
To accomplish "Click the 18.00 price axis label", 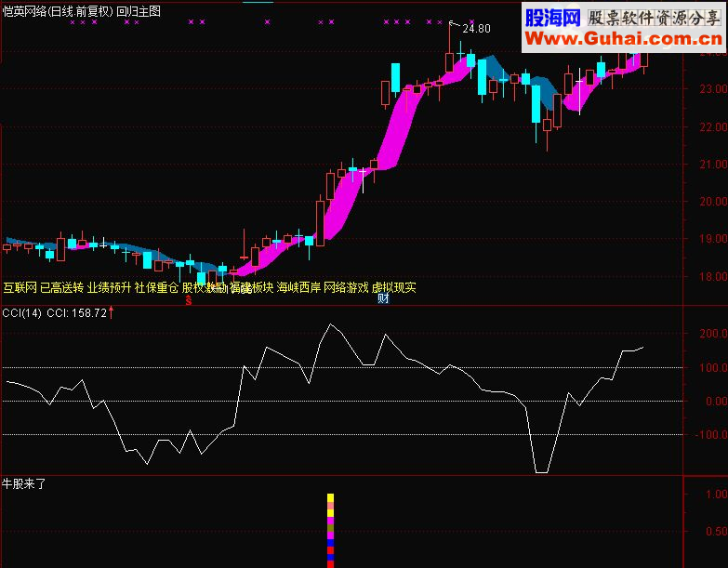I will [x=713, y=277].
